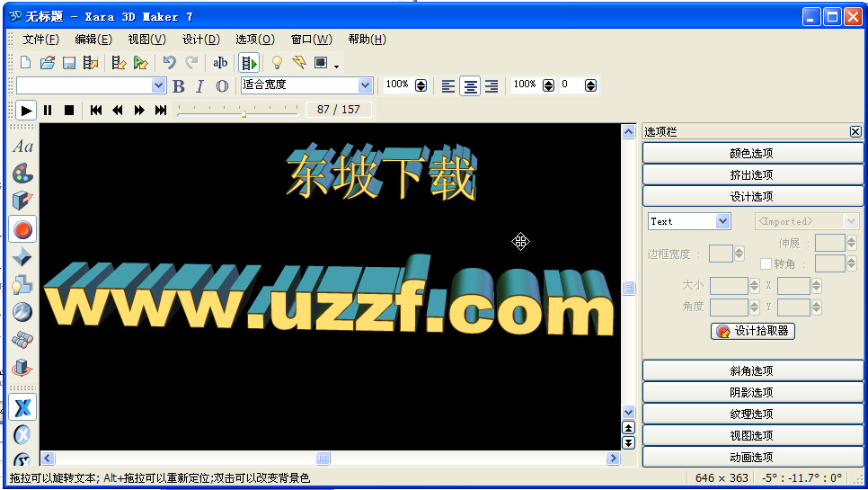
Task: Expand the 挤出选项 panel
Action: coord(752,175)
